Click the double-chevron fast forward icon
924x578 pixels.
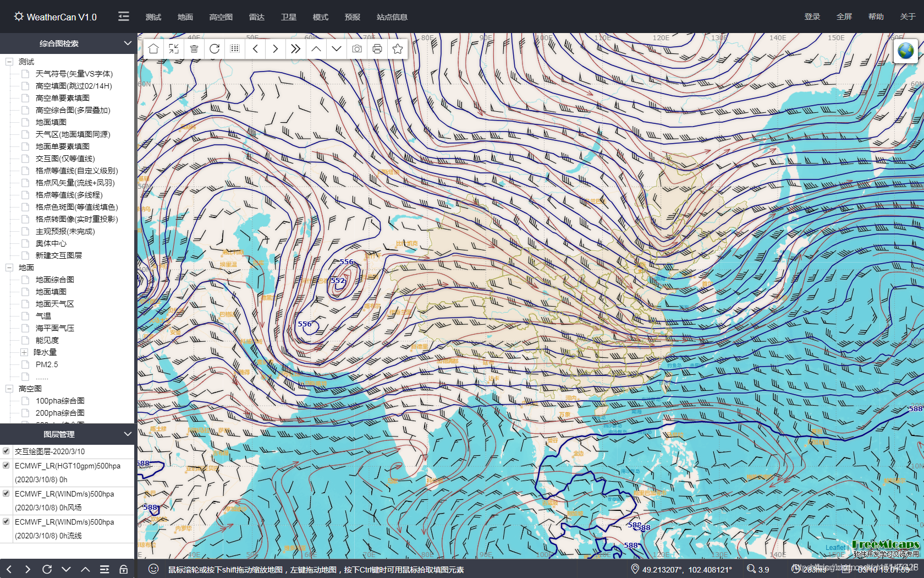[296, 48]
